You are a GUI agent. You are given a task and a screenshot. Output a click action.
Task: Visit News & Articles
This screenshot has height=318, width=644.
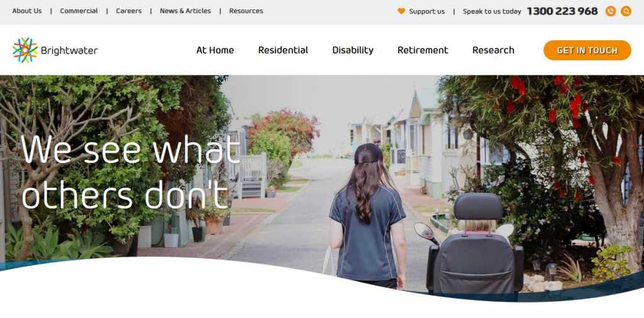(186, 11)
